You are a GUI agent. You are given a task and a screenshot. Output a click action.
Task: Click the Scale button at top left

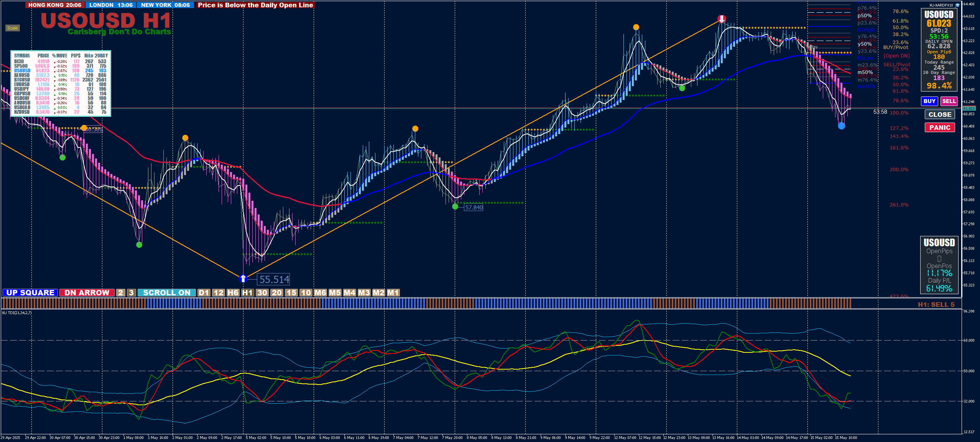[x=12, y=28]
